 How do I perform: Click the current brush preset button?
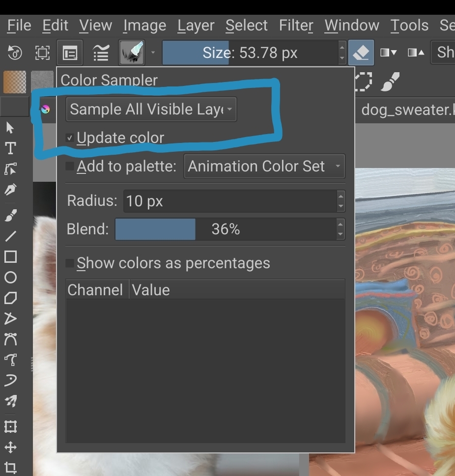[132, 53]
